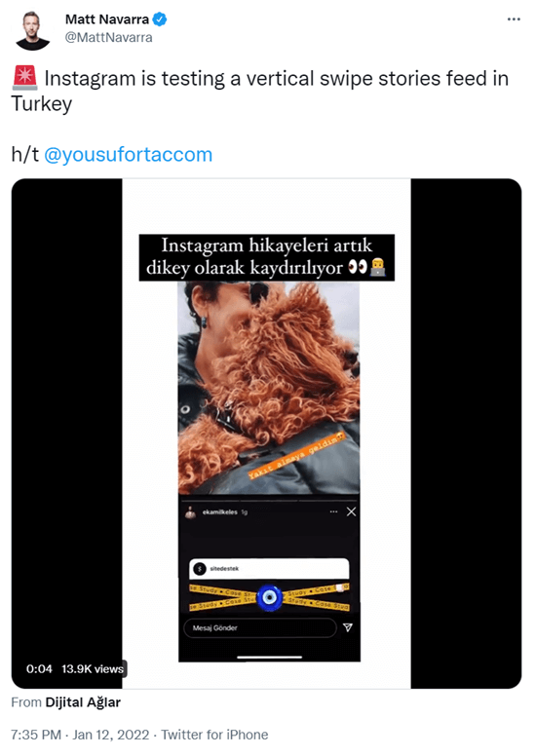Close the story with the X icon
The height and width of the screenshot is (756, 536).
(351, 511)
